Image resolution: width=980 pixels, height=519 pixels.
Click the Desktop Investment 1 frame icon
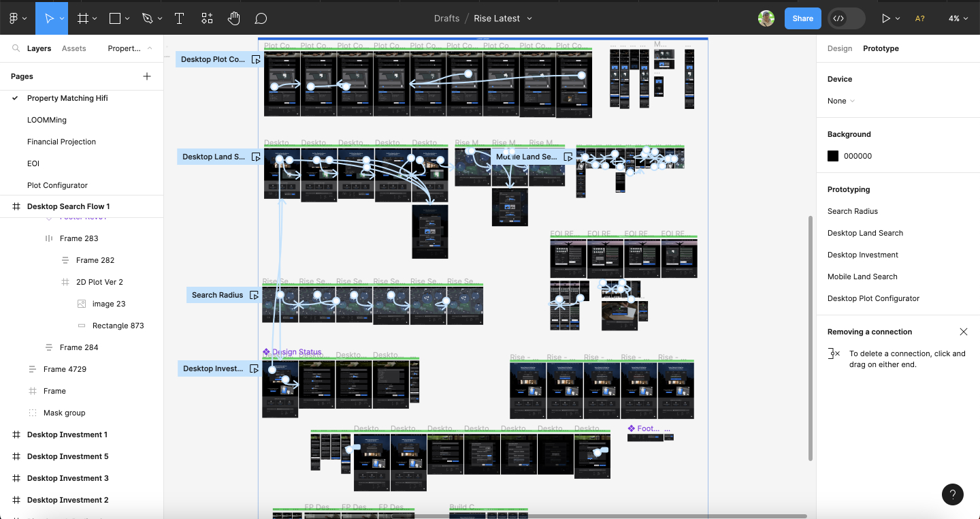pos(16,435)
